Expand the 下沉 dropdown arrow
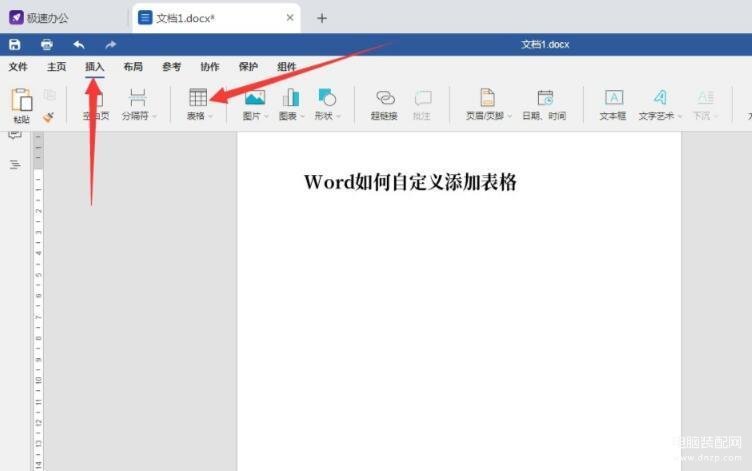Image resolution: width=752 pixels, height=471 pixels. coord(716,117)
